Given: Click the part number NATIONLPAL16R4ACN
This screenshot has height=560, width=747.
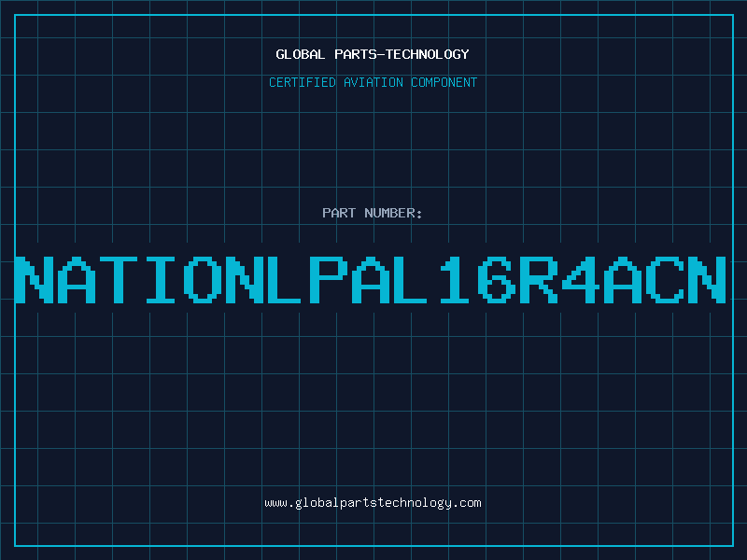Looking at the screenshot, I should click(x=371, y=280).
